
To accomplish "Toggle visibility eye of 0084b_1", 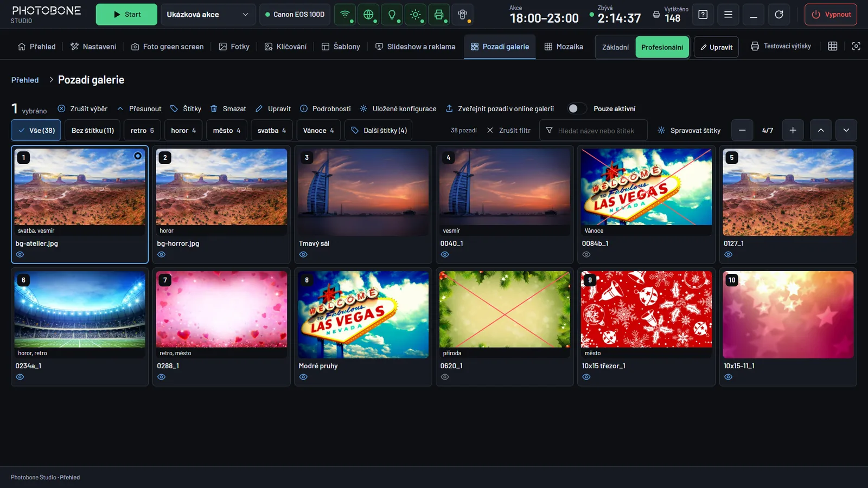I will tap(586, 254).
